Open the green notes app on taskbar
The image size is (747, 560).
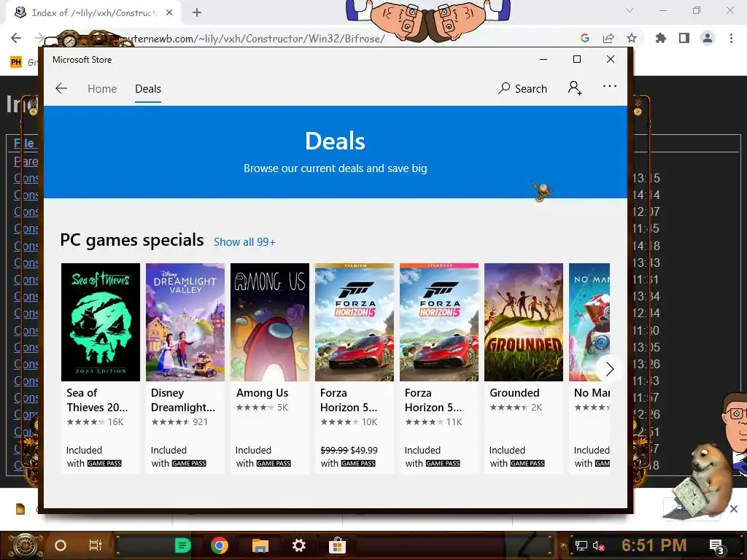point(182,545)
